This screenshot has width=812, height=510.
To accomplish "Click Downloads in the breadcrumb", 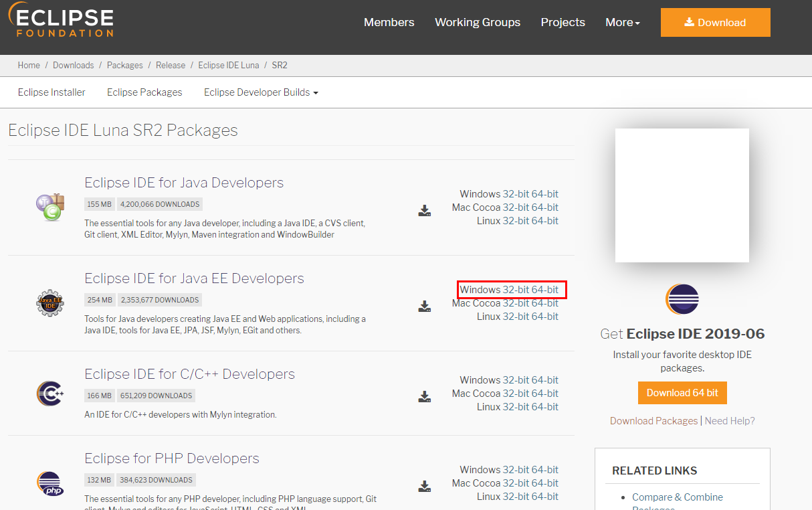I will [x=74, y=65].
